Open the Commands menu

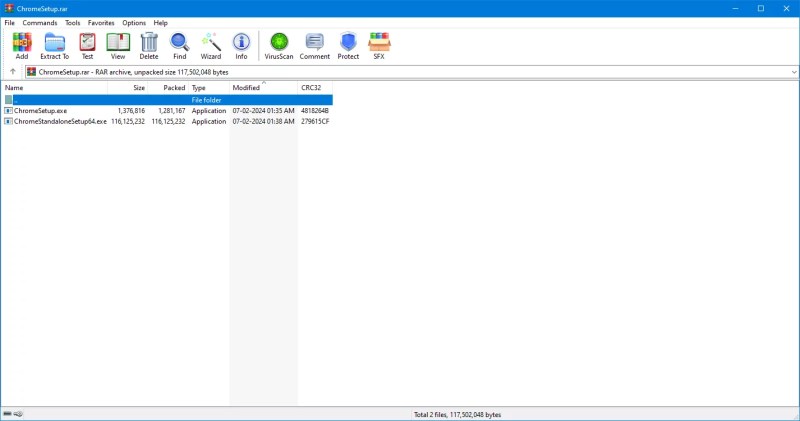click(40, 23)
